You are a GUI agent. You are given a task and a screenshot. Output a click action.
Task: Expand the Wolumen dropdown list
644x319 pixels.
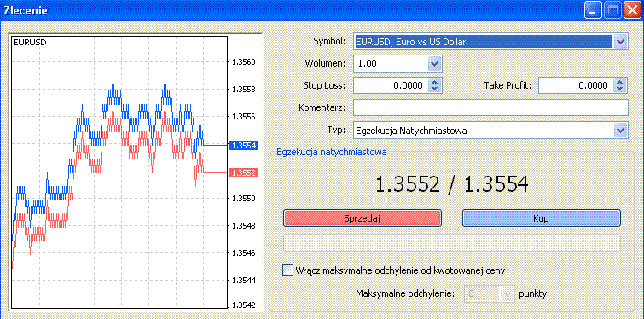434,64
